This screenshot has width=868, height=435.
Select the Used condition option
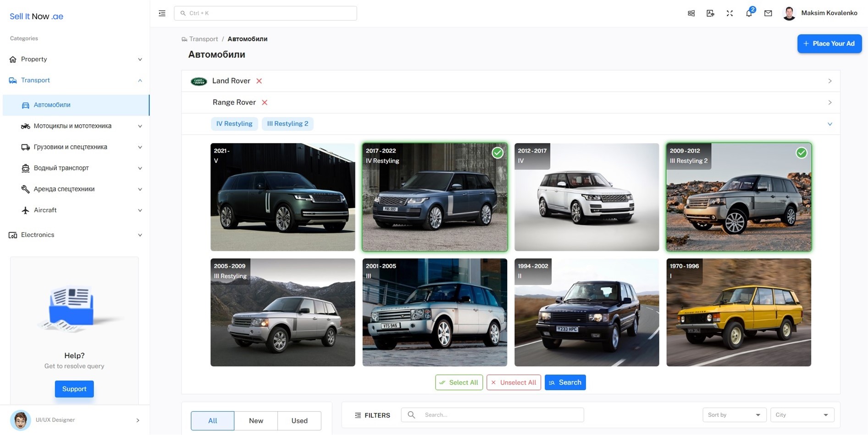(x=299, y=420)
